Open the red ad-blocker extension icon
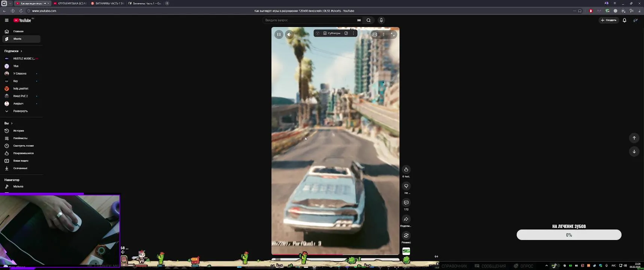The height and width of the screenshot is (270, 644). (x=591, y=11)
